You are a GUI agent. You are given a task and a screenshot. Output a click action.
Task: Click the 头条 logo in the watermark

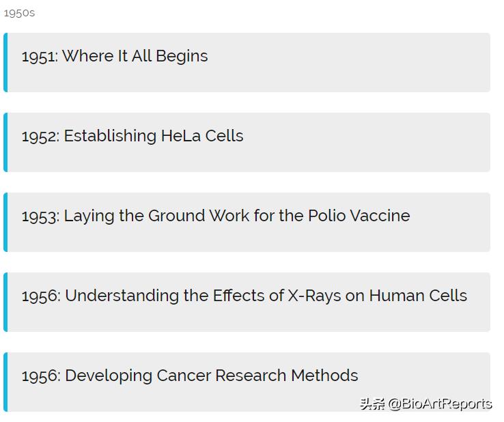(373, 404)
